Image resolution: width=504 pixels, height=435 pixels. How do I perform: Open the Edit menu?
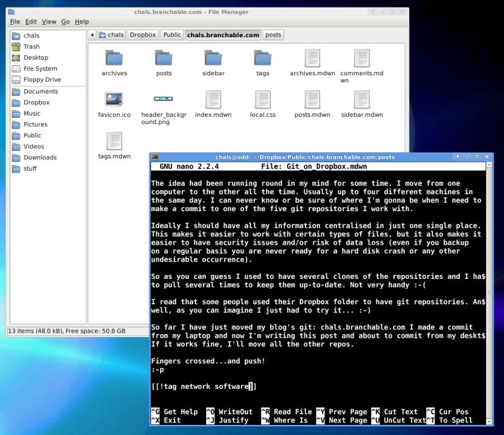coord(31,21)
